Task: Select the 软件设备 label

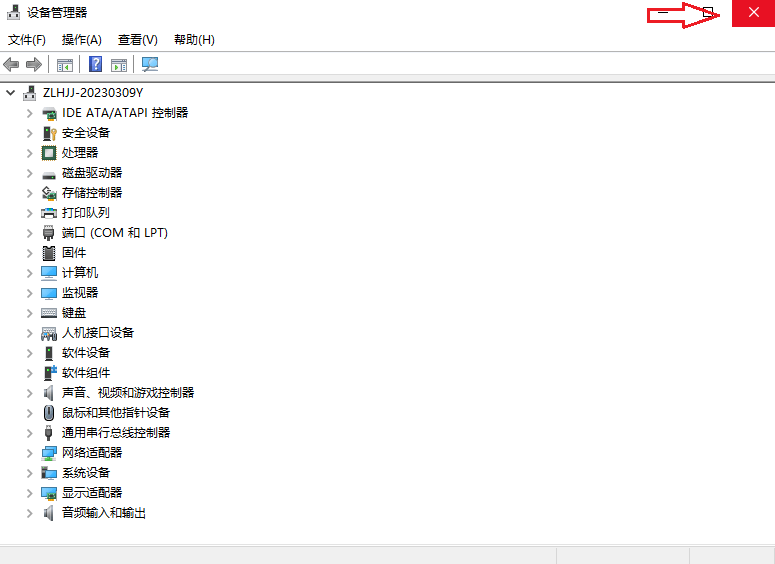Action: pos(86,353)
